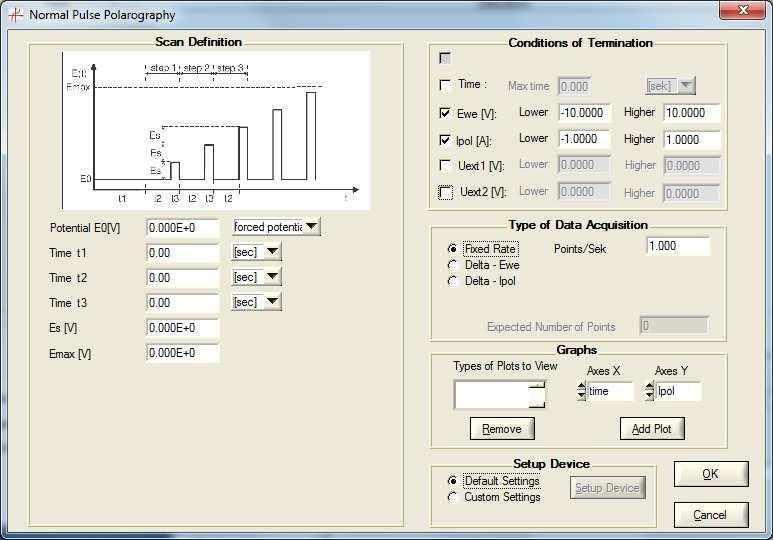Click the Max time input field

coord(574,87)
